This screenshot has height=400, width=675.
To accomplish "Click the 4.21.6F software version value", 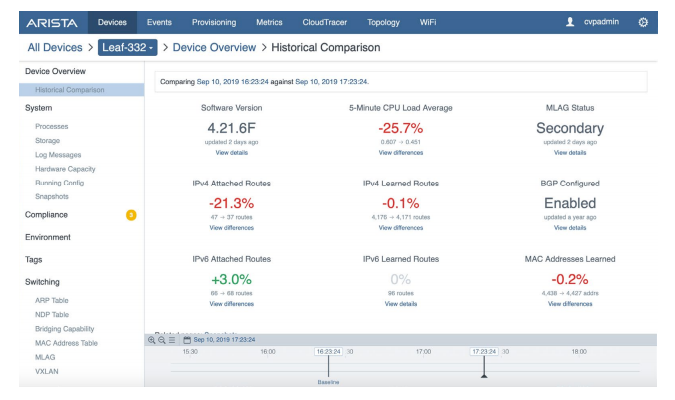I will 232,128.
